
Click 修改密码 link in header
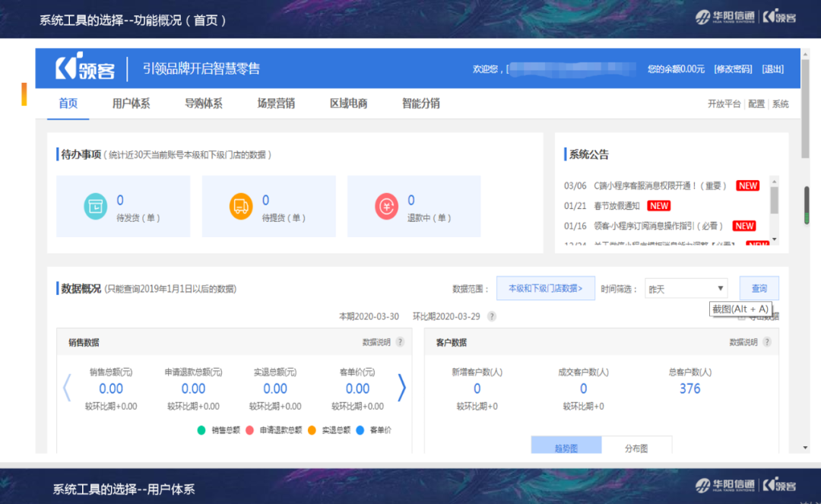(733, 69)
